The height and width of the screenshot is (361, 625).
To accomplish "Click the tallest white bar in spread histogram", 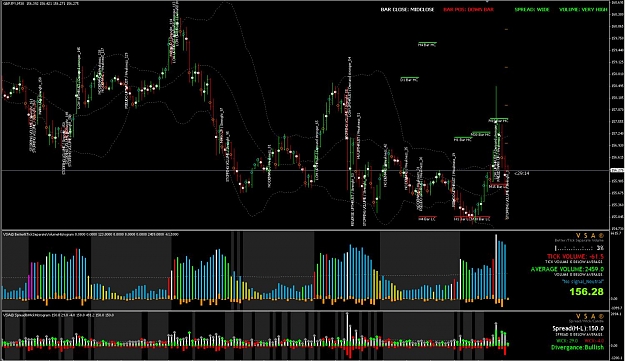I will point(347,329).
